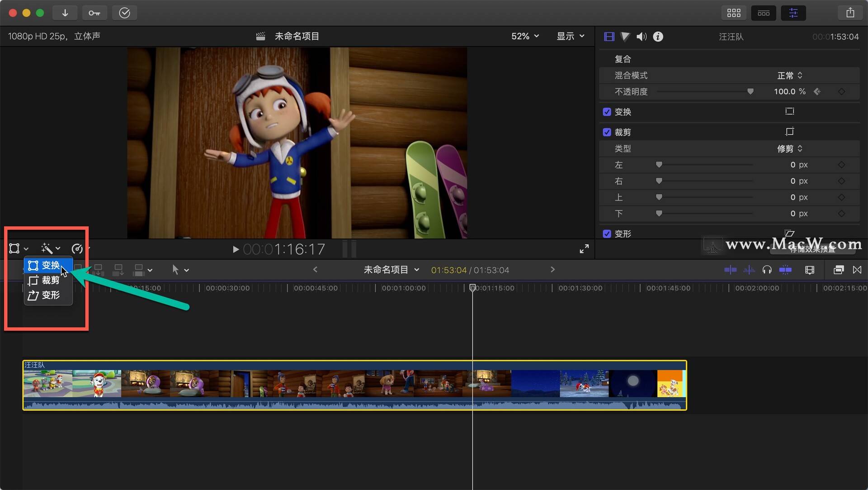Click the import media down-arrow icon
The image size is (868, 490).
[x=65, y=13]
